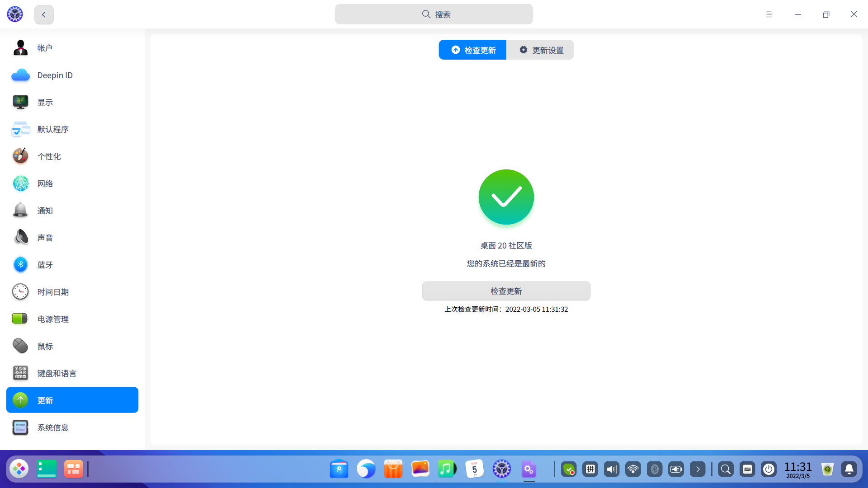Screen dimensions: 868x488
Task: Open the 帐户 account settings
Action: [x=45, y=48]
